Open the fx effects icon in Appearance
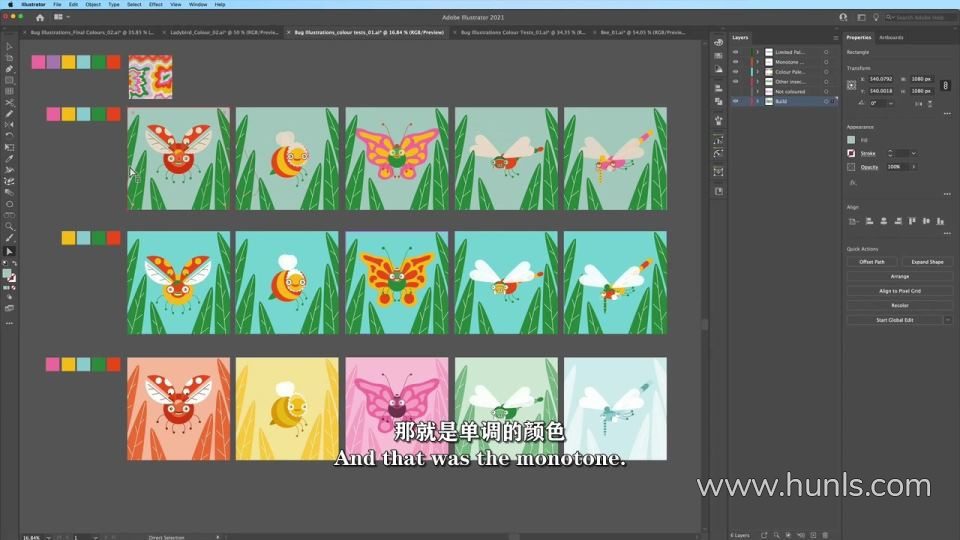The width and height of the screenshot is (960, 540). pyautogui.click(x=852, y=182)
